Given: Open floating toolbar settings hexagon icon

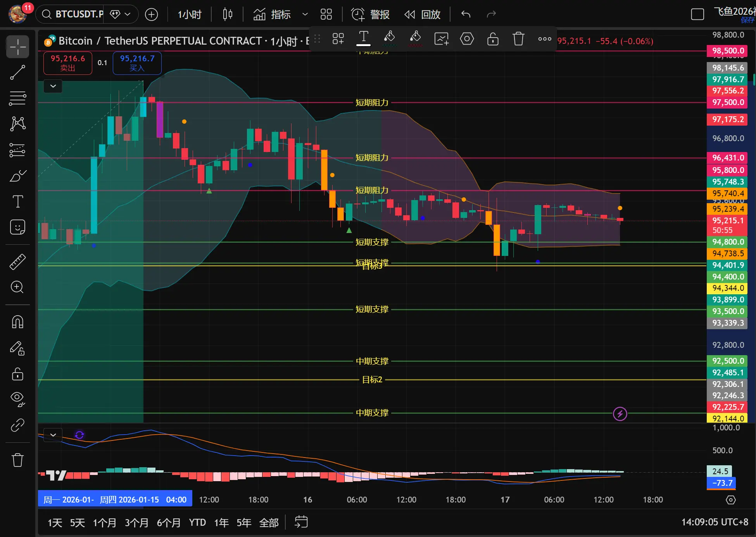Looking at the screenshot, I should tap(467, 39).
